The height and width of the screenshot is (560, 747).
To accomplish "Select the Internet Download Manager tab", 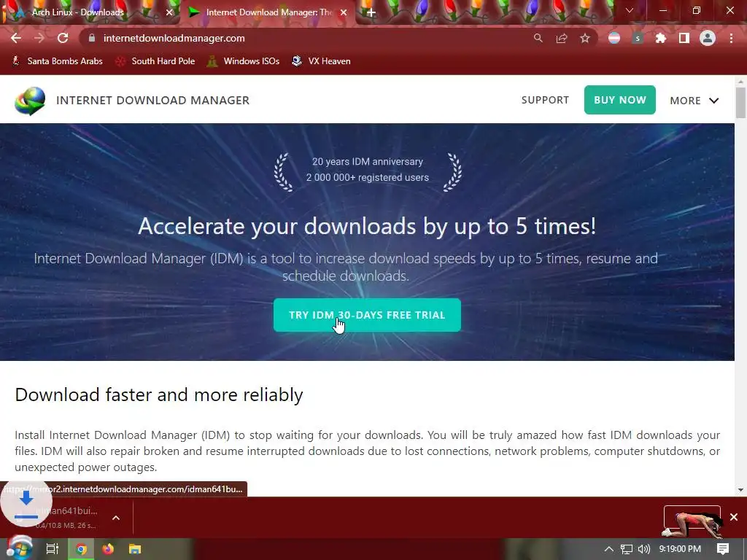I will point(269,12).
